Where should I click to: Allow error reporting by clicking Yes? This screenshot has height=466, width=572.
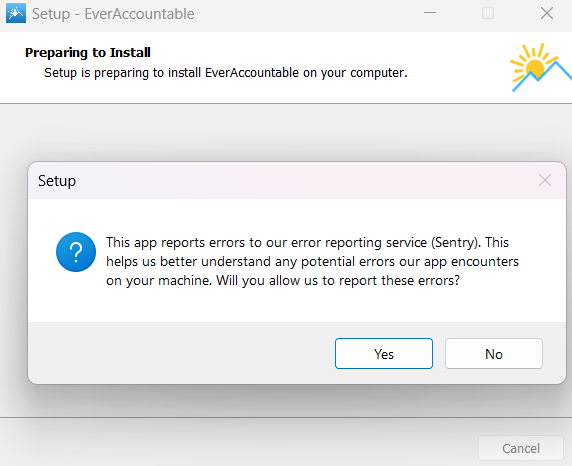(x=384, y=354)
